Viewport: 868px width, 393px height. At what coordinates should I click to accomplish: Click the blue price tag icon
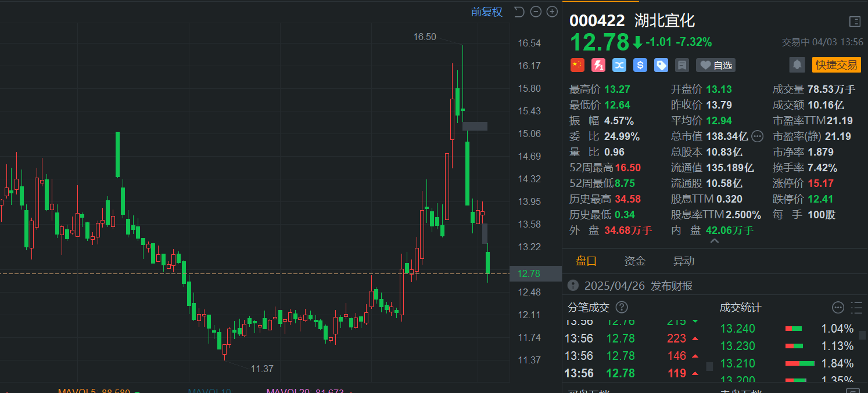coord(661,65)
